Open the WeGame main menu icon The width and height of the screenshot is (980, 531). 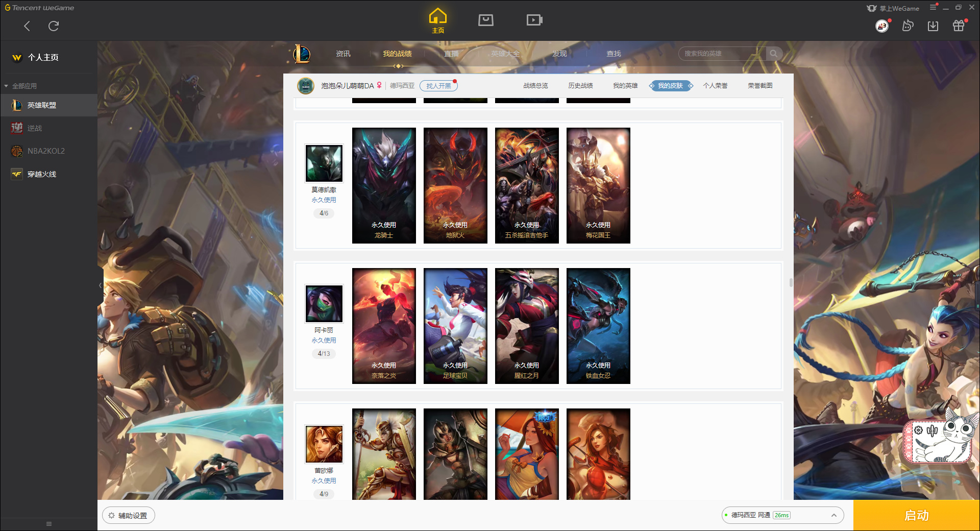tap(933, 8)
